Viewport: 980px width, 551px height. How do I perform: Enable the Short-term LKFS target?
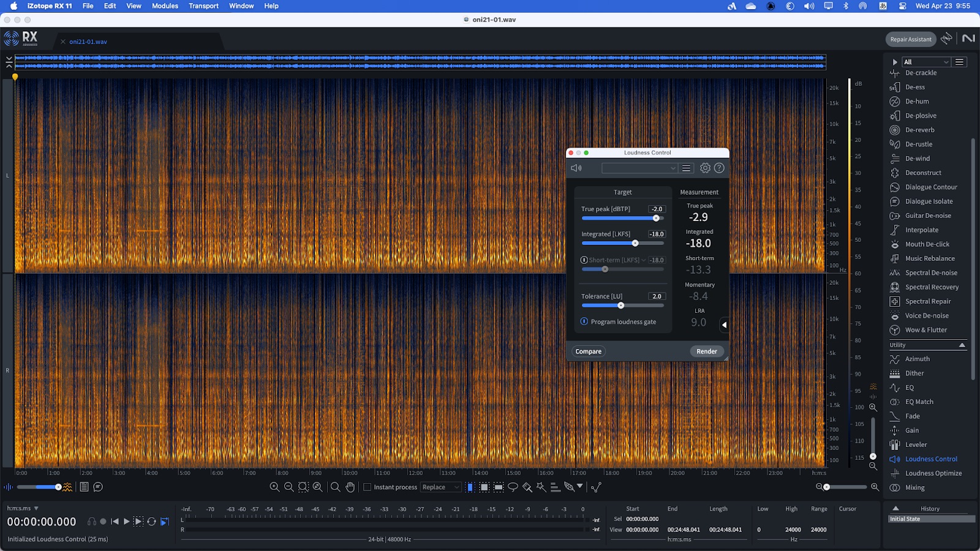pyautogui.click(x=584, y=260)
